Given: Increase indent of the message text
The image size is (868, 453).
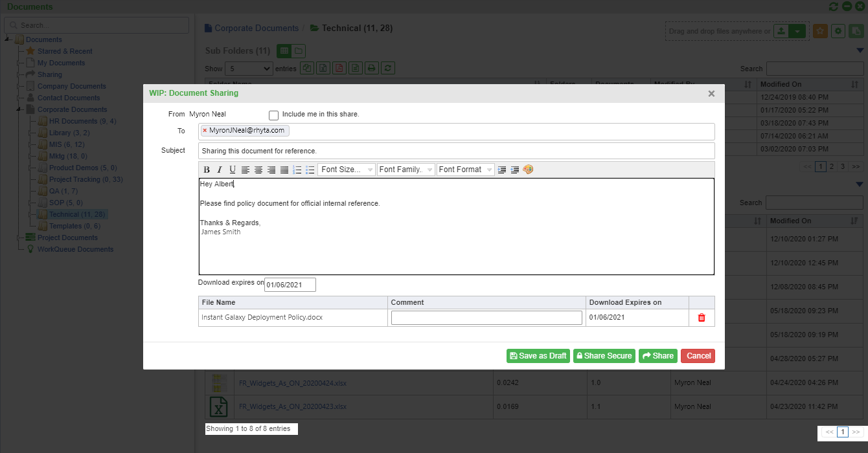Looking at the screenshot, I should pos(502,170).
